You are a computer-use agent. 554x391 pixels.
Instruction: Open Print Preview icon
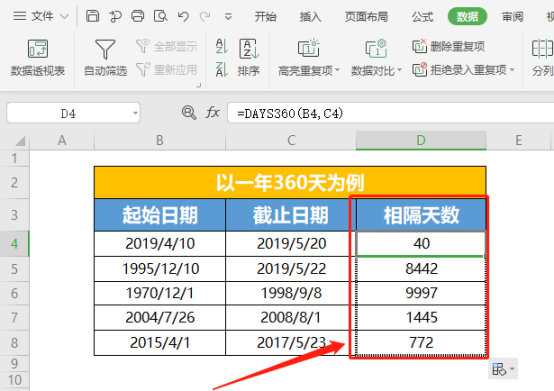pos(160,16)
